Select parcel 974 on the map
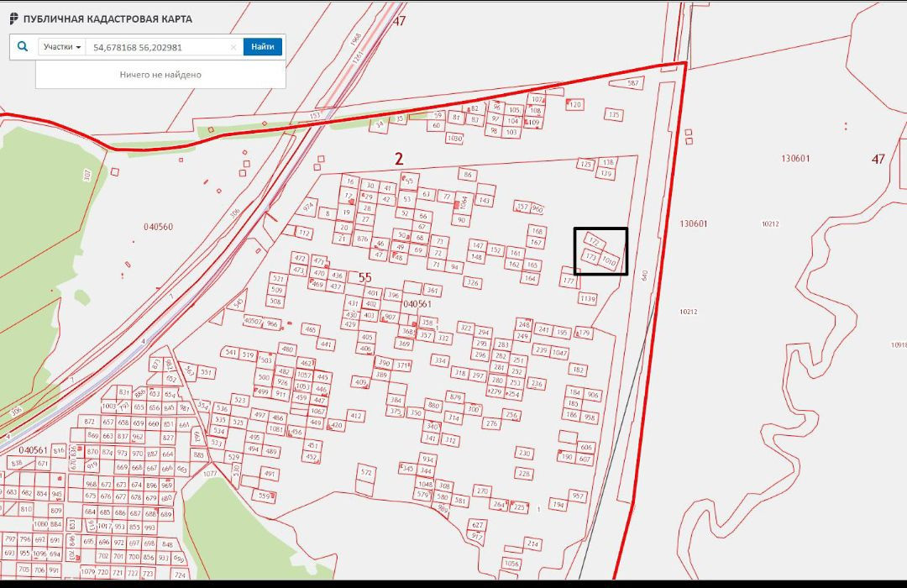907x588 pixels. click(x=308, y=206)
